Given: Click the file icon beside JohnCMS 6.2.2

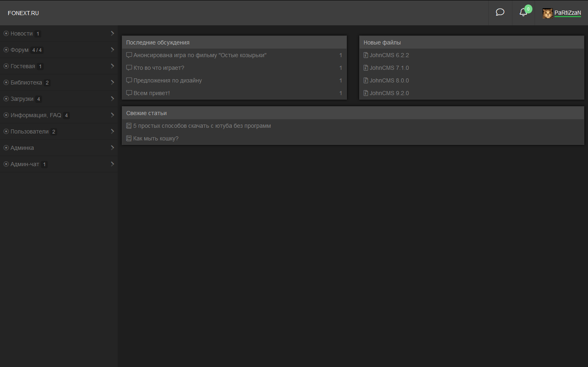Looking at the screenshot, I should point(366,55).
